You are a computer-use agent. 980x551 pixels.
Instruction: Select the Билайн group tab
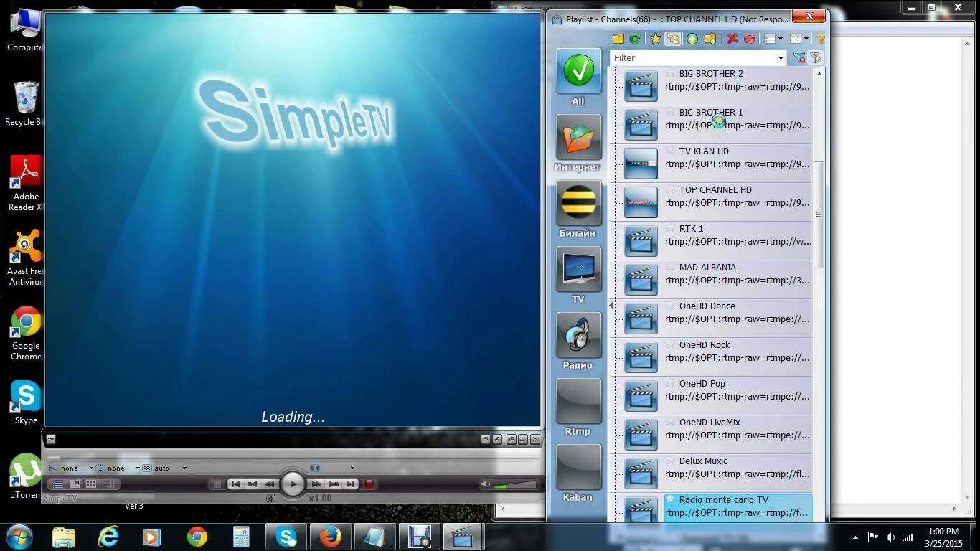578,209
